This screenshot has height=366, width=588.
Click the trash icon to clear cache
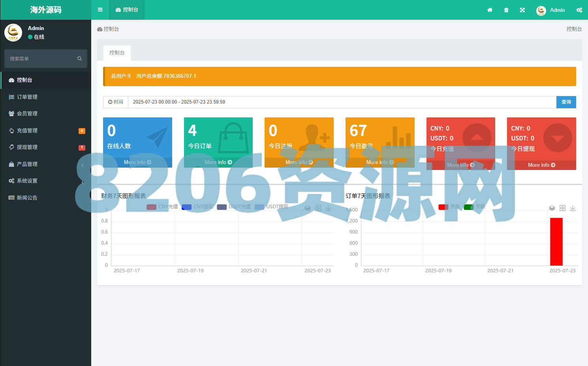(506, 10)
